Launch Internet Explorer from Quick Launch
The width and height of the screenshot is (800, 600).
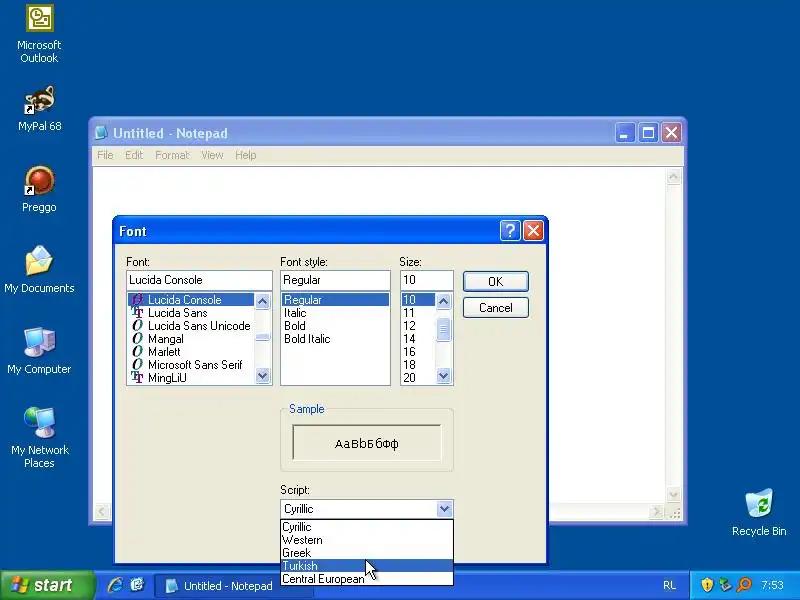[x=115, y=585]
